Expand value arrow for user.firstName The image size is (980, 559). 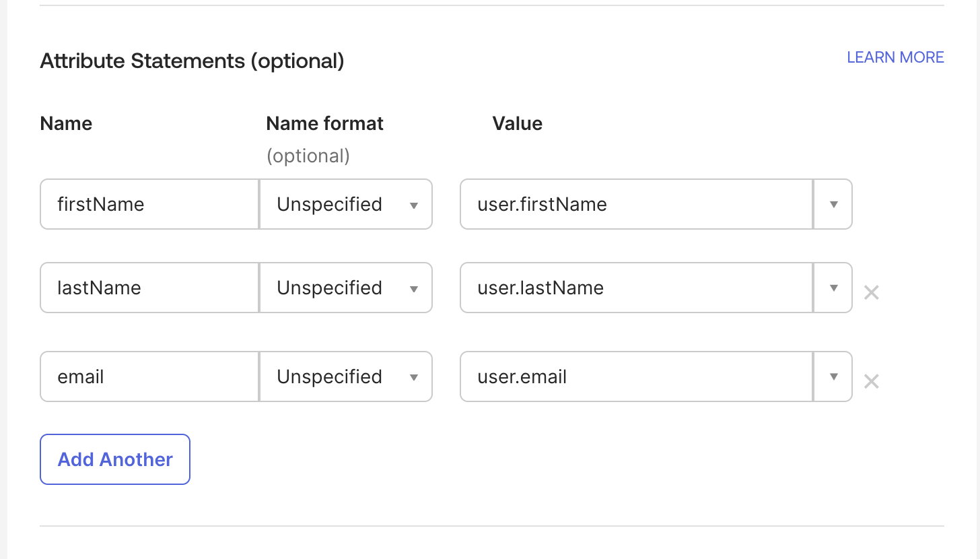(833, 204)
